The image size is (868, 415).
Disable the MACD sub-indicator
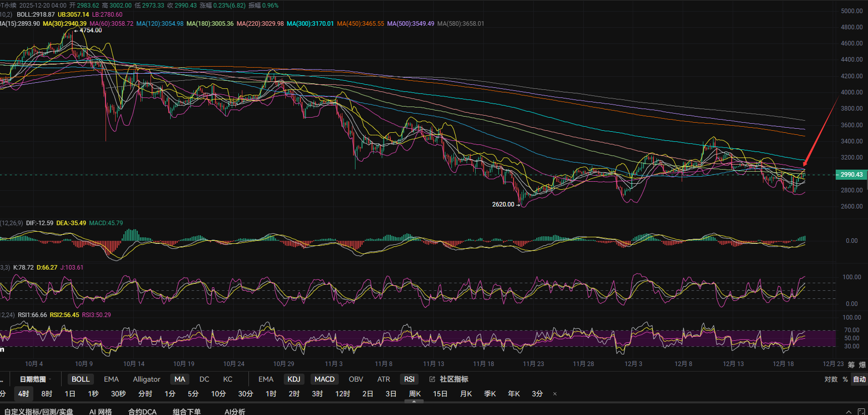324,379
